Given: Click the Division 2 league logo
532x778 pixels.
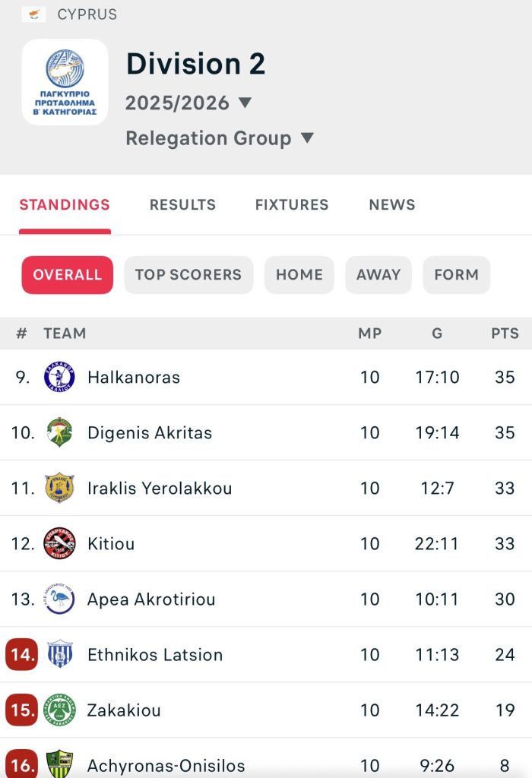Looking at the screenshot, I should 65,82.
